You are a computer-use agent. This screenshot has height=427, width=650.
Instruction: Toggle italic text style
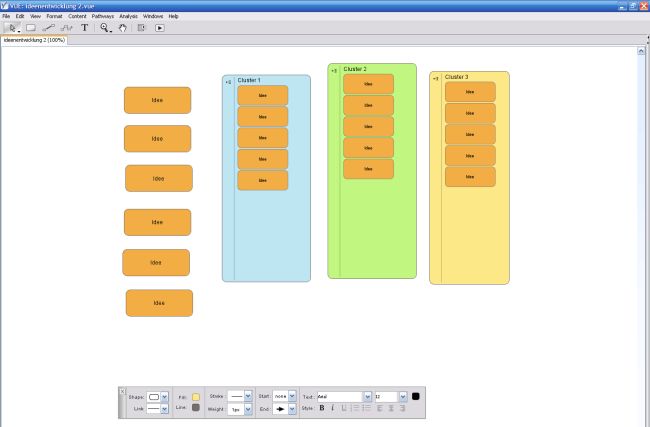[333, 408]
